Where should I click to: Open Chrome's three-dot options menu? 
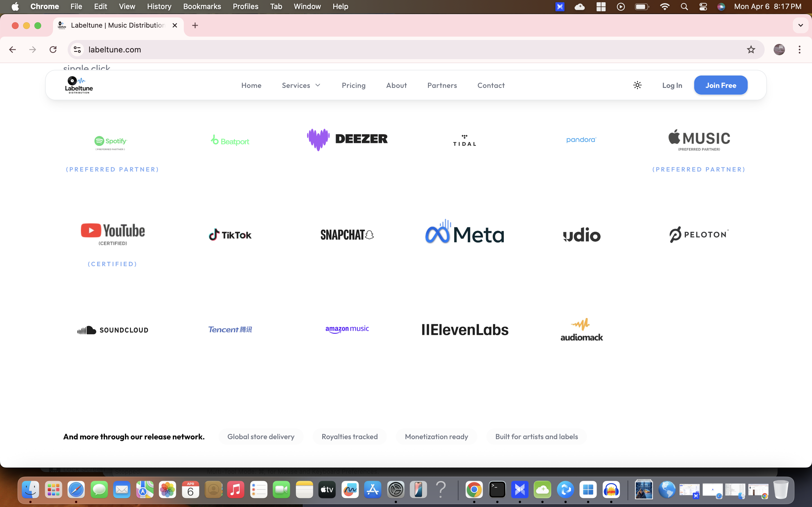[799, 50]
